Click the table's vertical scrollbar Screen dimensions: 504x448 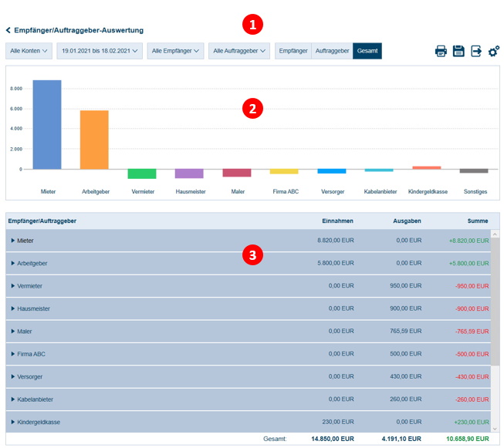pyautogui.click(x=495, y=324)
